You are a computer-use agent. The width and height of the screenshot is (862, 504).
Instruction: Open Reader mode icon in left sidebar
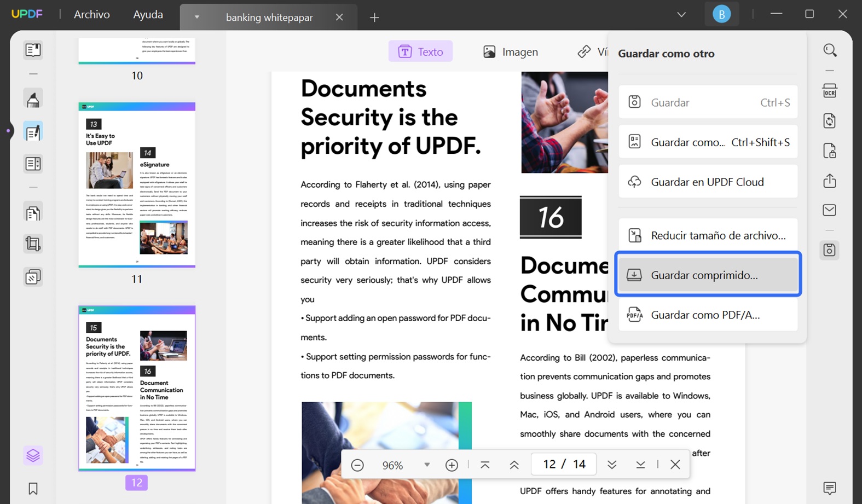point(33,50)
